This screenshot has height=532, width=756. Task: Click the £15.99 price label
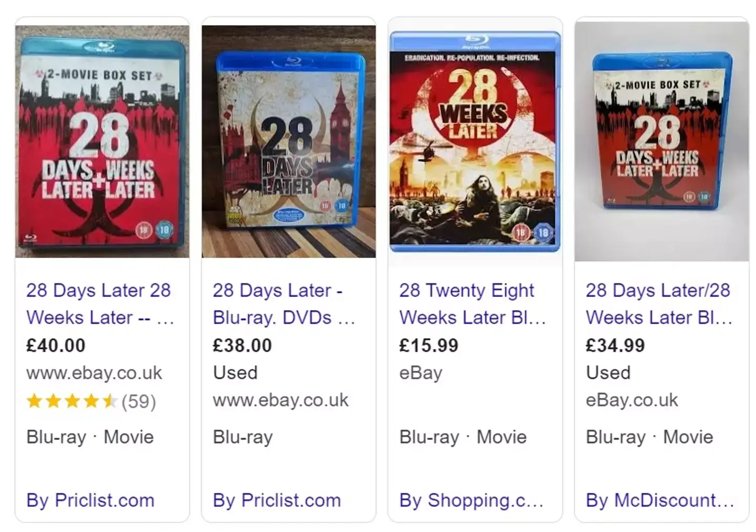click(x=428, y=345)
